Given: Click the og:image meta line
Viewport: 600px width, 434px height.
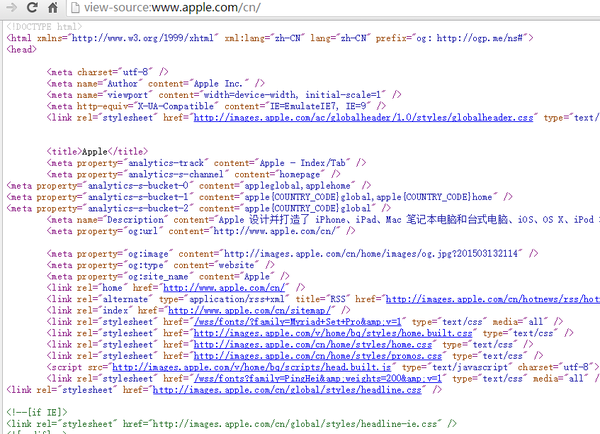Looking at the screenshot, I should [292, 254].
